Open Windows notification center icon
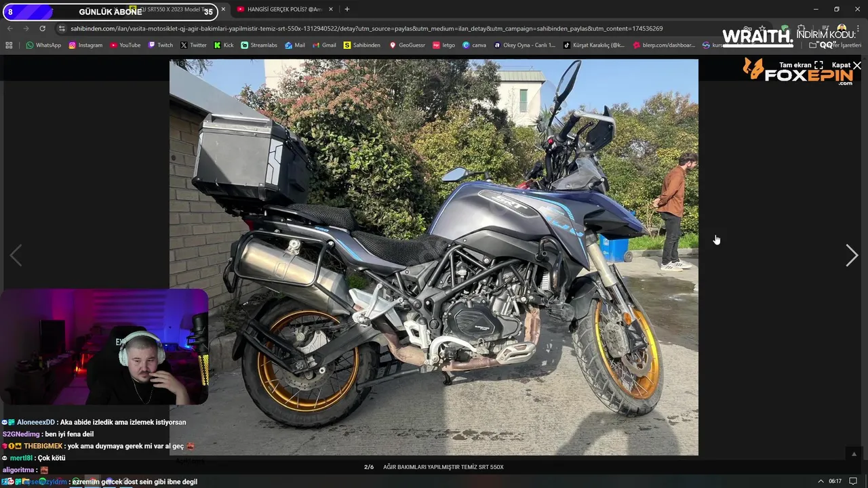Screen dimensions: 868x488 coord(853,481)
